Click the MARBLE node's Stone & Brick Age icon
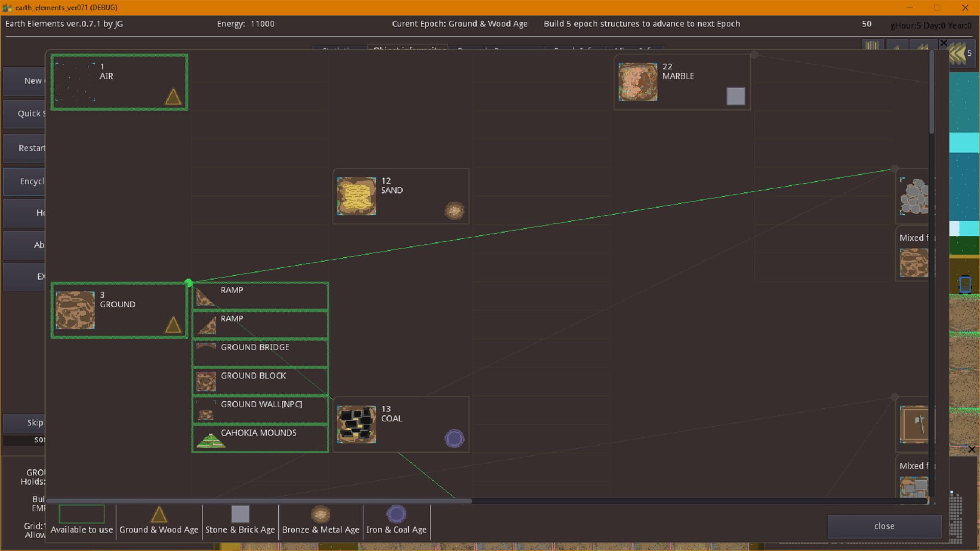980x551 pixels. tap(736, 95)
